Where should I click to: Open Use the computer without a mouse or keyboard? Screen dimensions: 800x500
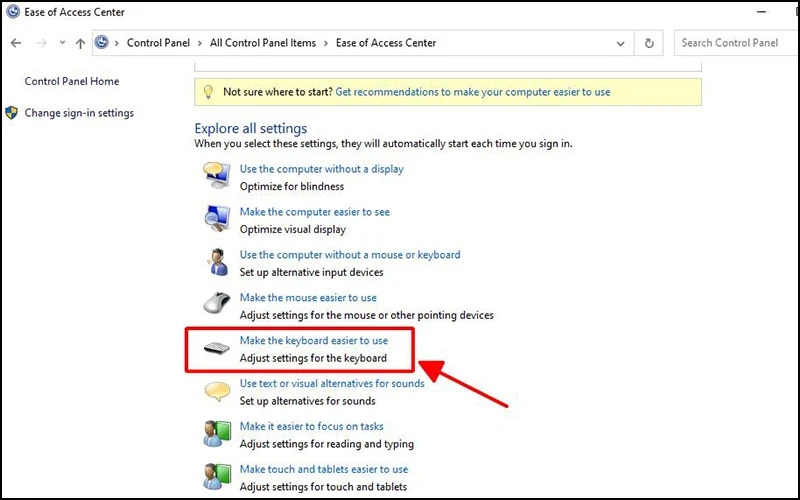click(350, 255)
